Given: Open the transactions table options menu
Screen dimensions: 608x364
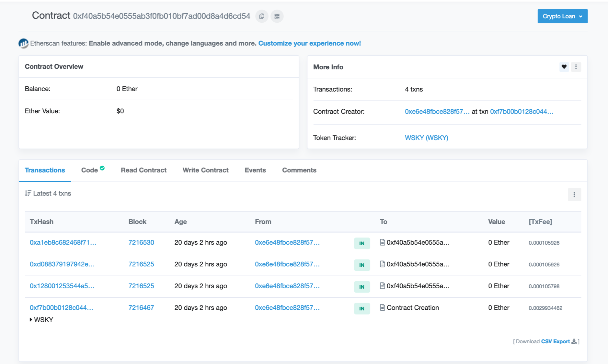Looking at the screenshot, I should pos(574,195).
